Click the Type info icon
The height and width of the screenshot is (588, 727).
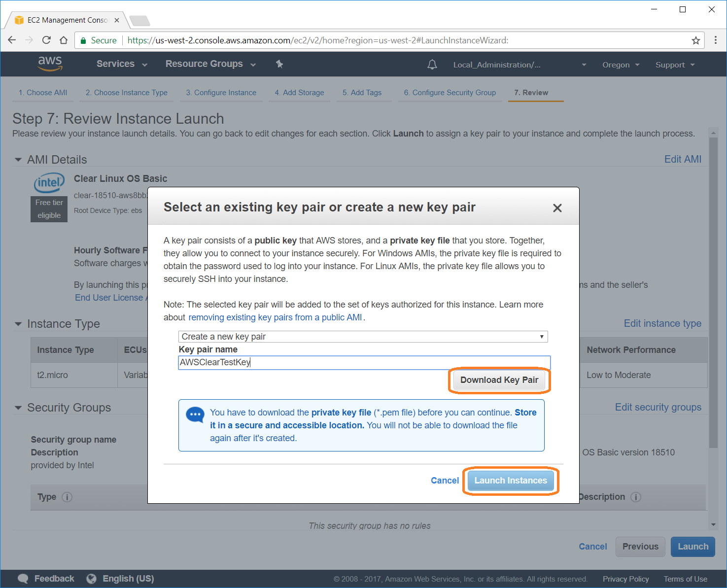67,497
